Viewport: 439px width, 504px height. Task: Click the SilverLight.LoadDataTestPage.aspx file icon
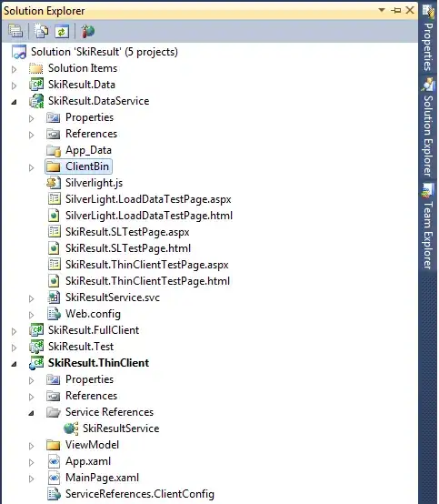[x=54, y=199]
